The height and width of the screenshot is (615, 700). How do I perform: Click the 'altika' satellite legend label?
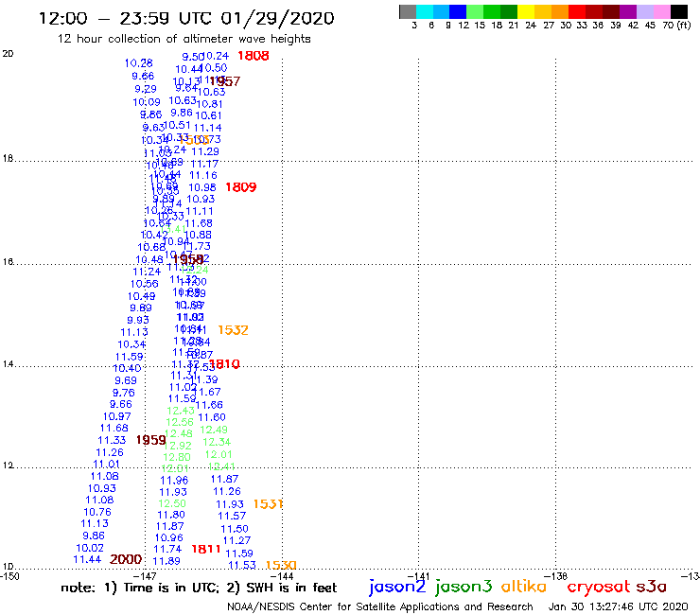524,586
